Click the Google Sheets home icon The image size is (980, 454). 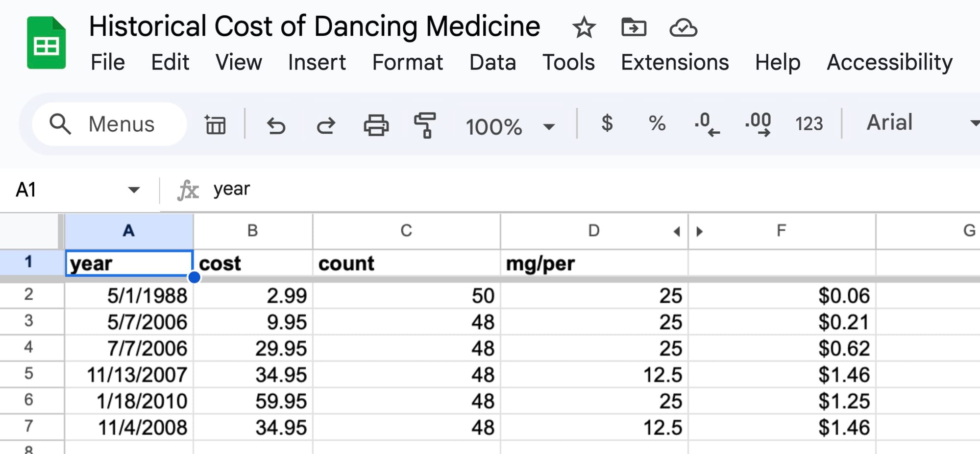pos(46,44)
